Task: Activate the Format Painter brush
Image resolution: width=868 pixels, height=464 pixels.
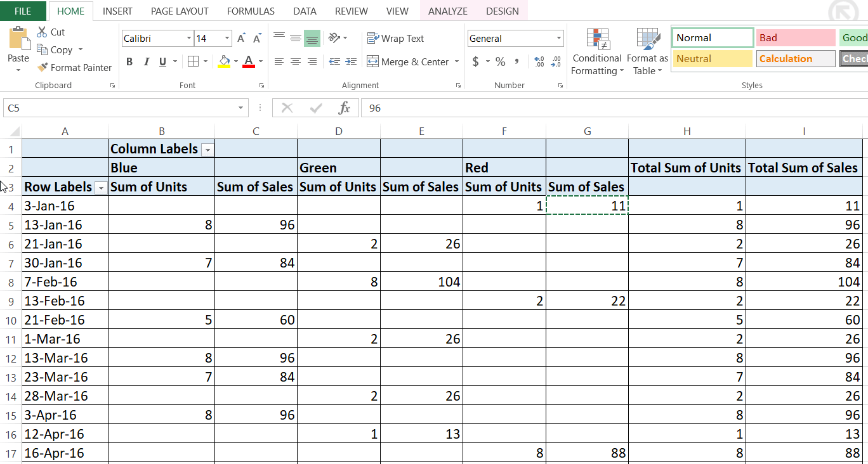Action: coord(43,67)
